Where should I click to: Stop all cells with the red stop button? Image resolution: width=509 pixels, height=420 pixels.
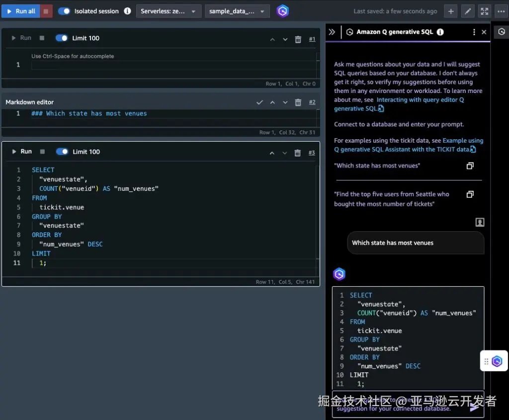click(x=46, y=11)
